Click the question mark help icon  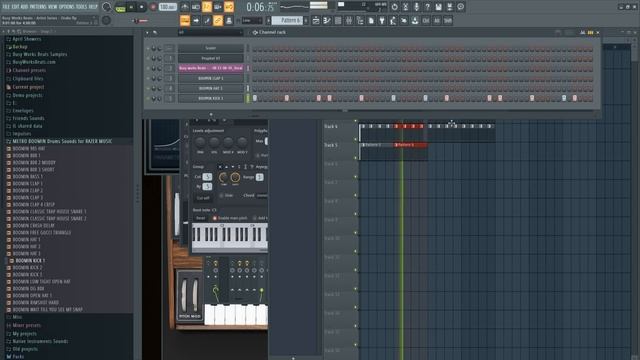click(427, 7)
